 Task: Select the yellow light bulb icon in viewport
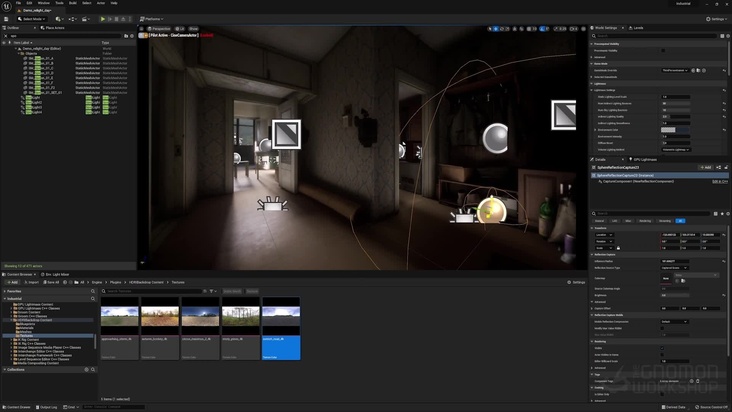(490, 211)
